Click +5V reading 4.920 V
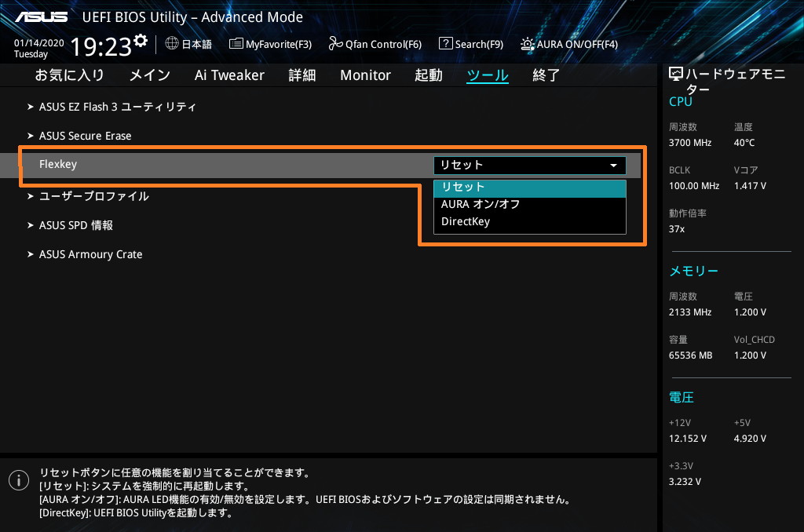The width and height of the screenshot is (804, 532). (750, 439)
